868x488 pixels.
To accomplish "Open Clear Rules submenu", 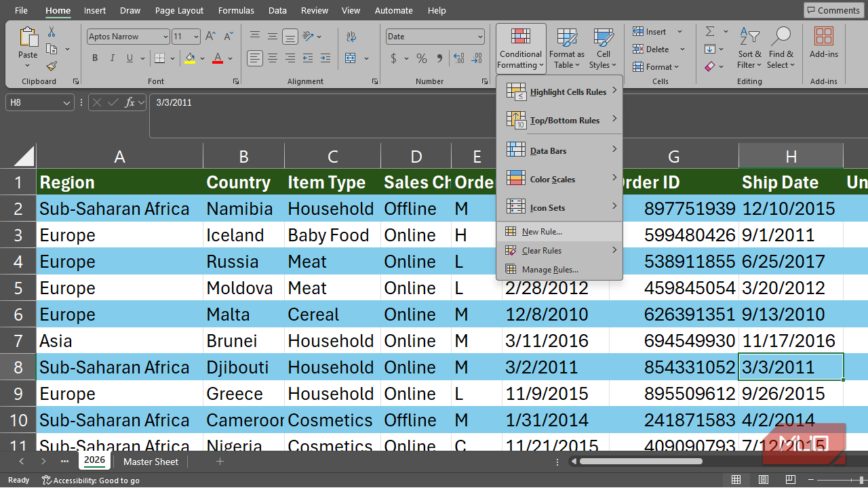I will [x=559, y=251].
